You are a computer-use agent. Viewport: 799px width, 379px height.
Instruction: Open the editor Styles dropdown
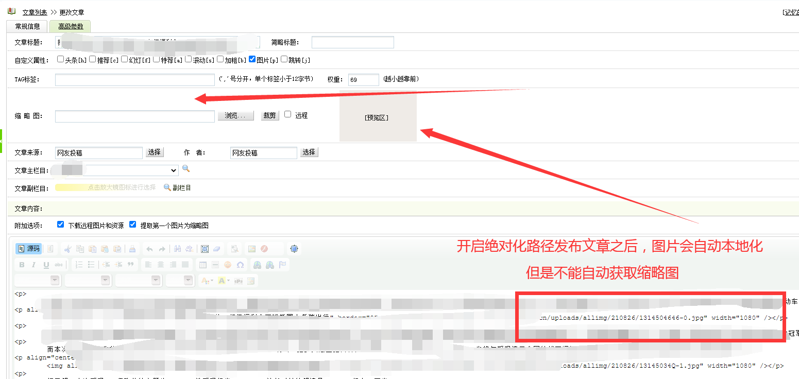tap(38, 280)
